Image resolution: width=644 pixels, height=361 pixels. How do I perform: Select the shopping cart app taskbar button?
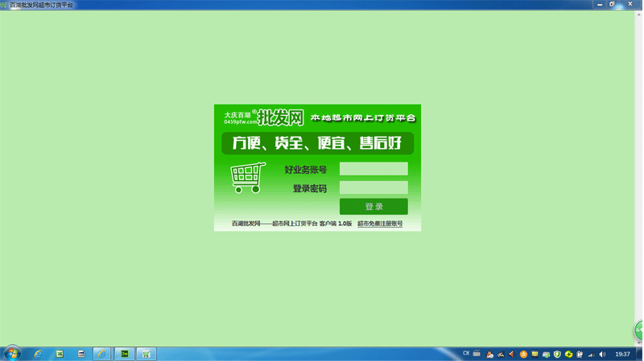pos(147,354)
